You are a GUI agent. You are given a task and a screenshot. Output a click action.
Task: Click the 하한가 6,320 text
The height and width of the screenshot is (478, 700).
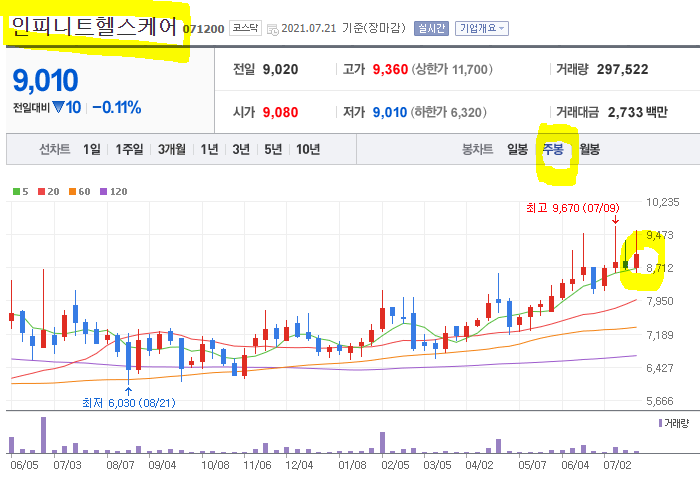(449, 112)
